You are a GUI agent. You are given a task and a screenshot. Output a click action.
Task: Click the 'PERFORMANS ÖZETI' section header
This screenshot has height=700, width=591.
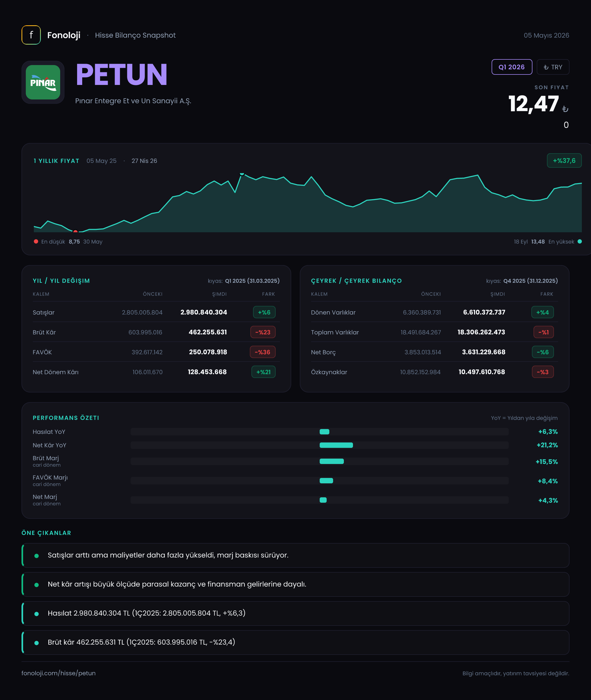pyautogui.click(x=66, y=418)
